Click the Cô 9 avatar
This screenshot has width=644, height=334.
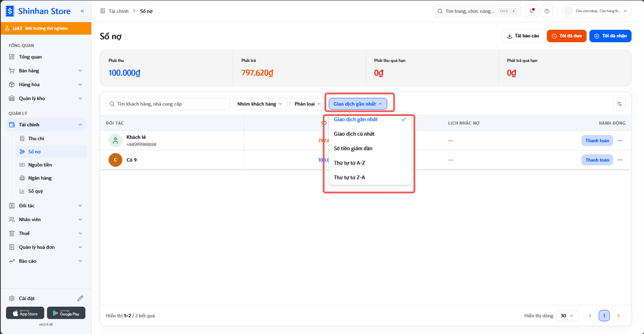115,160
